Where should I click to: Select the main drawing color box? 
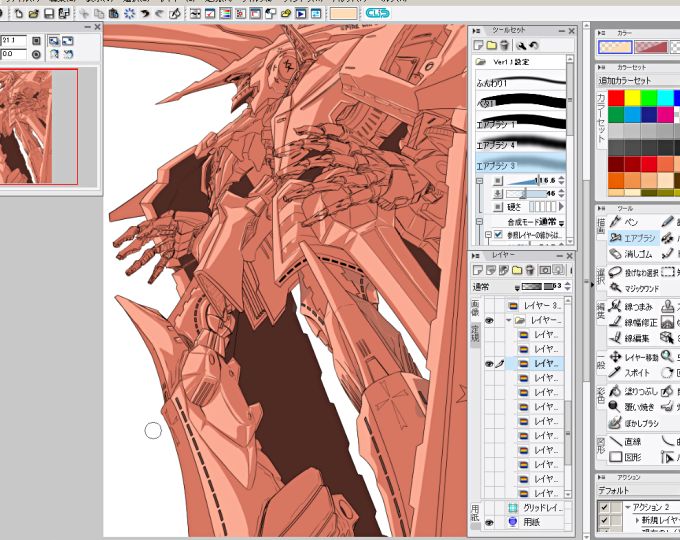tap(615, 47)
